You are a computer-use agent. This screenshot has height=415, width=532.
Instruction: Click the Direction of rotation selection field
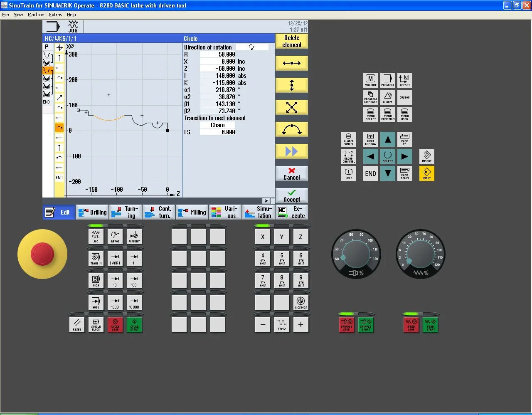click(x=252, y=47)
